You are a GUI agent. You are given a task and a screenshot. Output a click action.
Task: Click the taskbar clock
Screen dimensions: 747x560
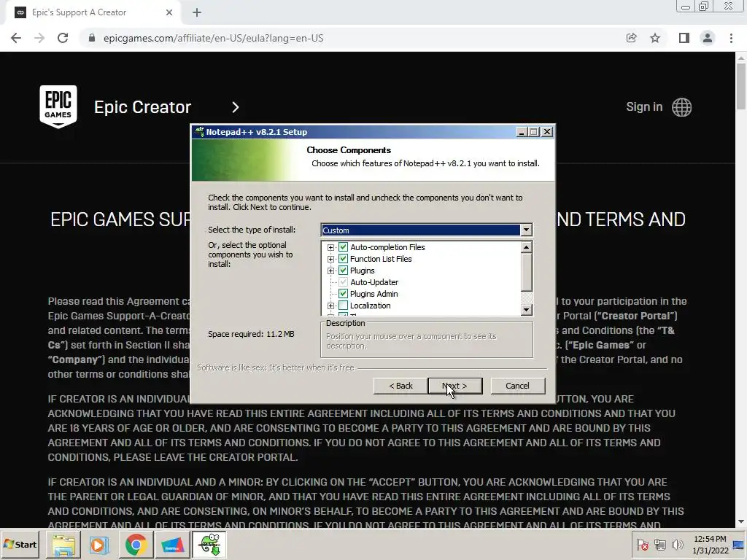710,544
